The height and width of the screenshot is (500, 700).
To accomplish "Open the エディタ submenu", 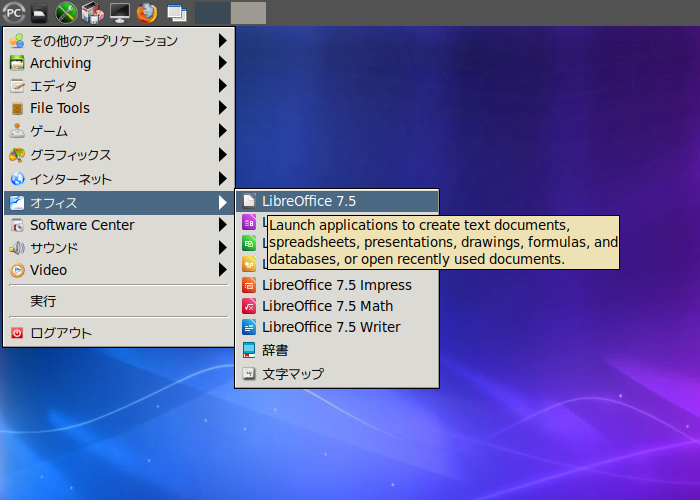I will coord(119,86).
